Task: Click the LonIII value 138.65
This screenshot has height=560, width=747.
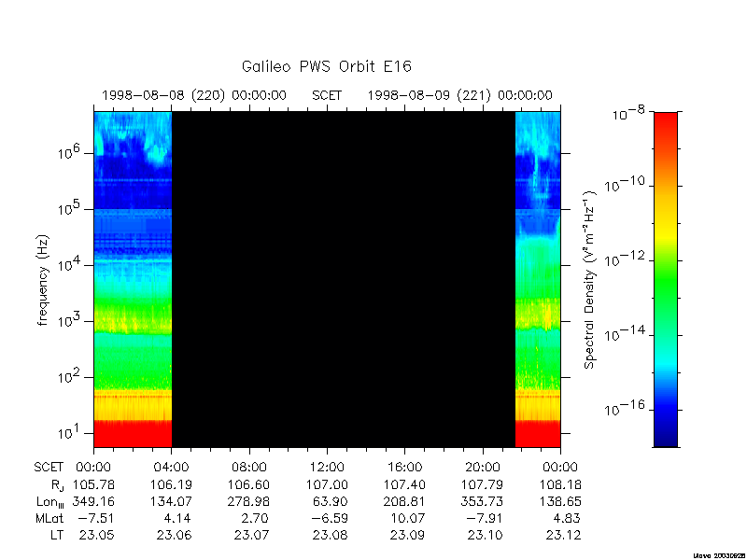Action: 560,501
